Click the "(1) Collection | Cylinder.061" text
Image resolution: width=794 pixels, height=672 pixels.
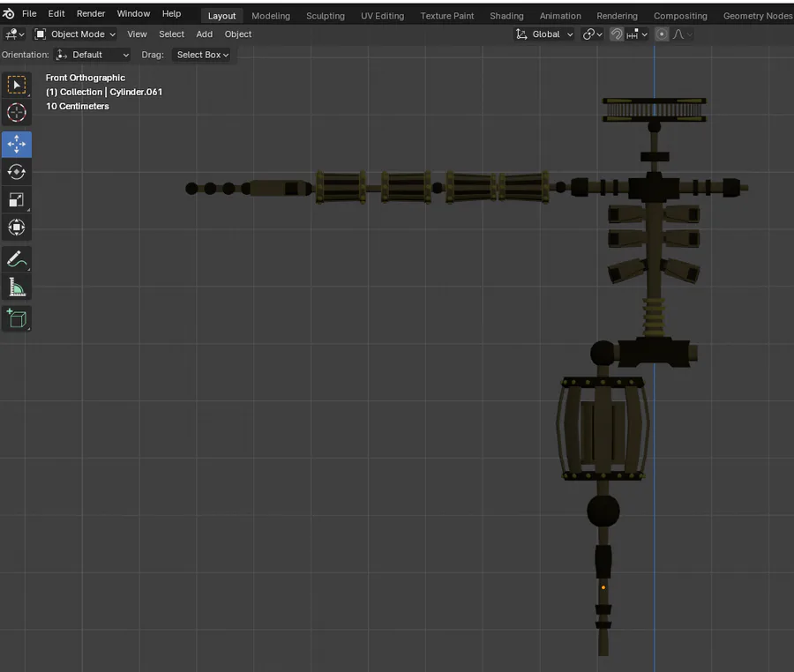[x=104, y=92]
